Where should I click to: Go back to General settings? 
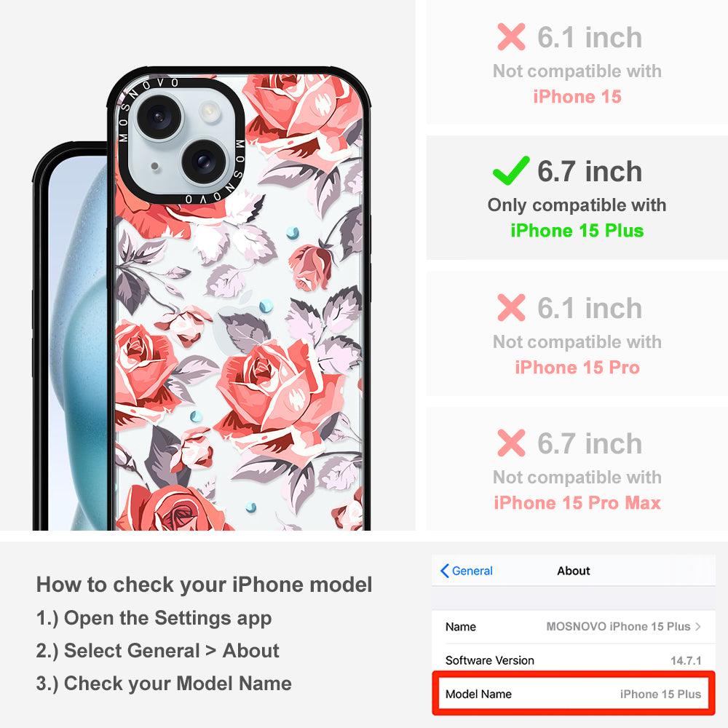[x=466, y=571]
